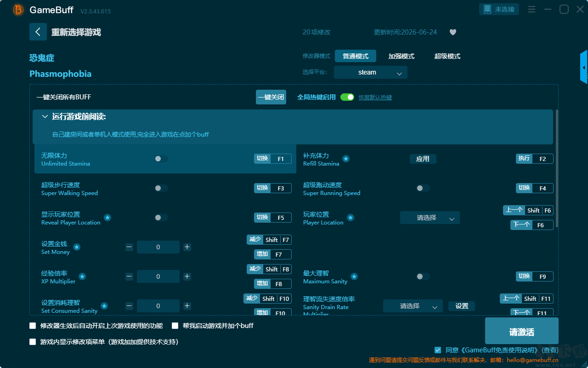This screenshot has width=588, height=368.
Task: Click the star icon next to Maximum Sanity
Action: click(x=354, y=276)
